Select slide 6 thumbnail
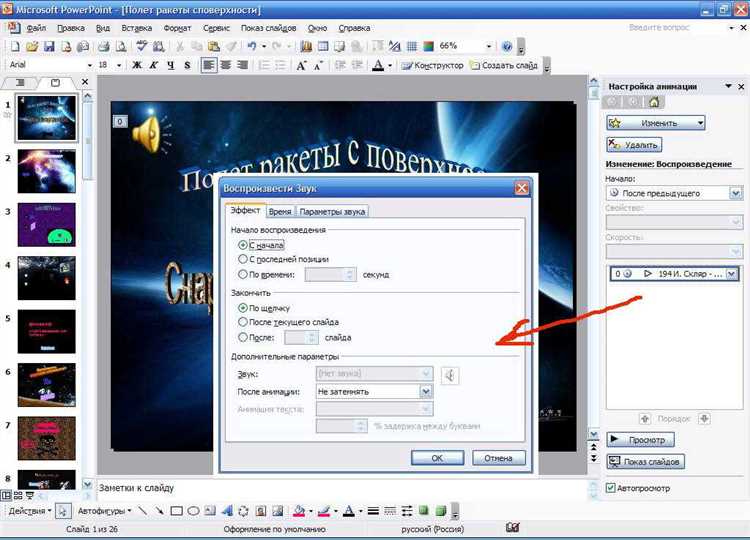This screenshot has width=750, height=540. coord(46,385)
